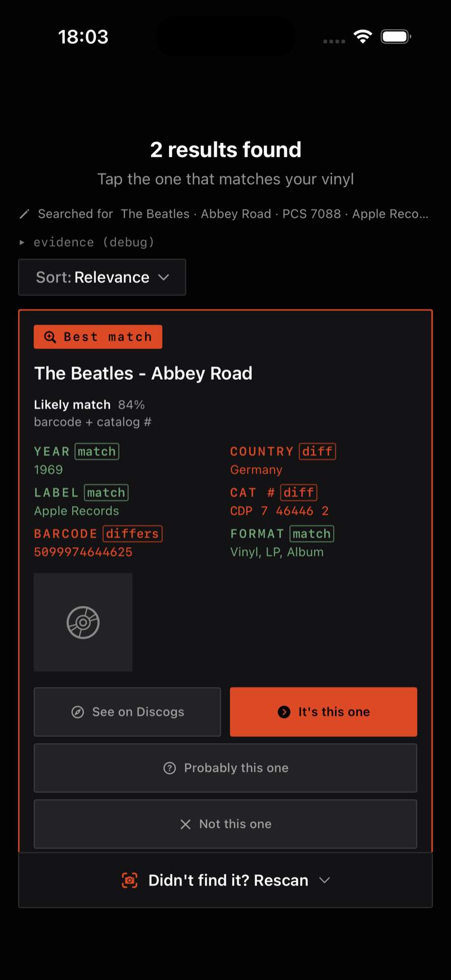Tap the barcode differs tag
This screenshot has width=451, height=980.
pyautogui.click(x=132, y=534)
